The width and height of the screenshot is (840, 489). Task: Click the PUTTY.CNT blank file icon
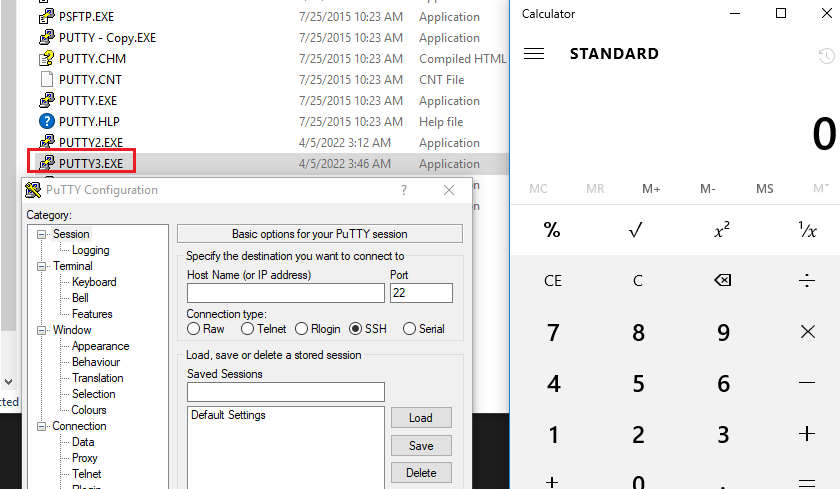coord(47,79)
